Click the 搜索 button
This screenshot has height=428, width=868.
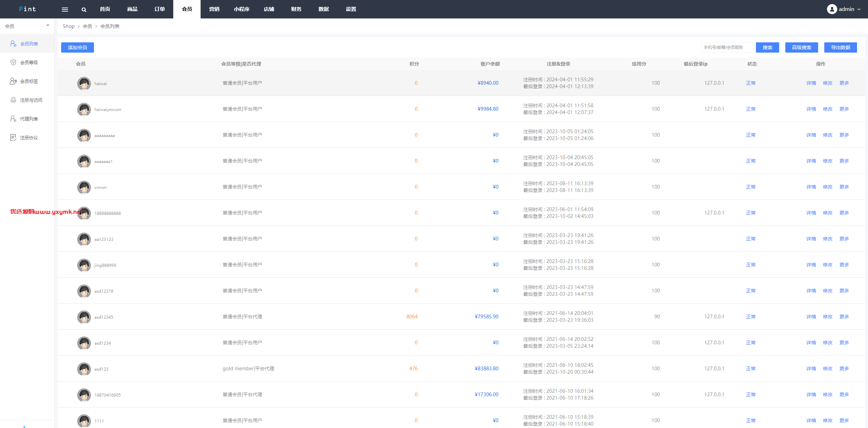pyautogui.click(x=768, y=47)
